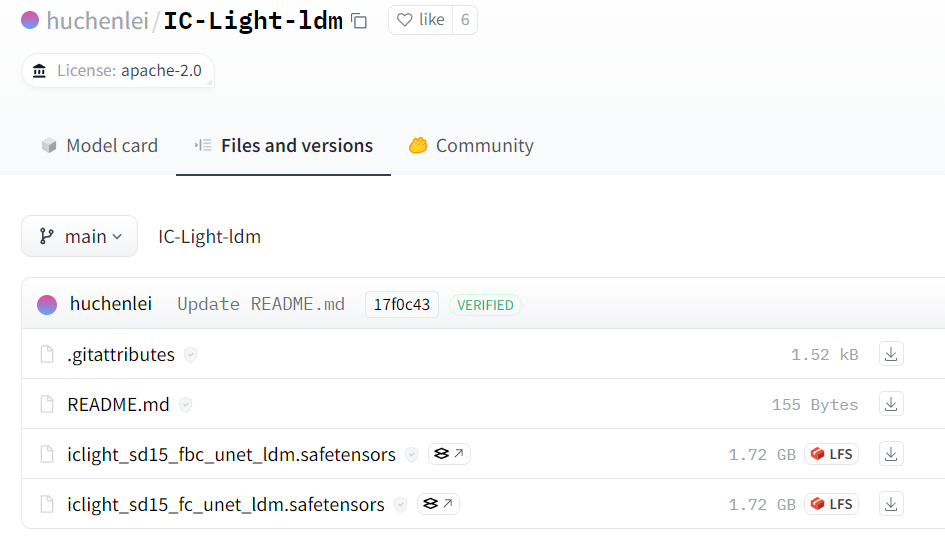Open the tensor viewer for the fbc safetensors file

(449, 453)
